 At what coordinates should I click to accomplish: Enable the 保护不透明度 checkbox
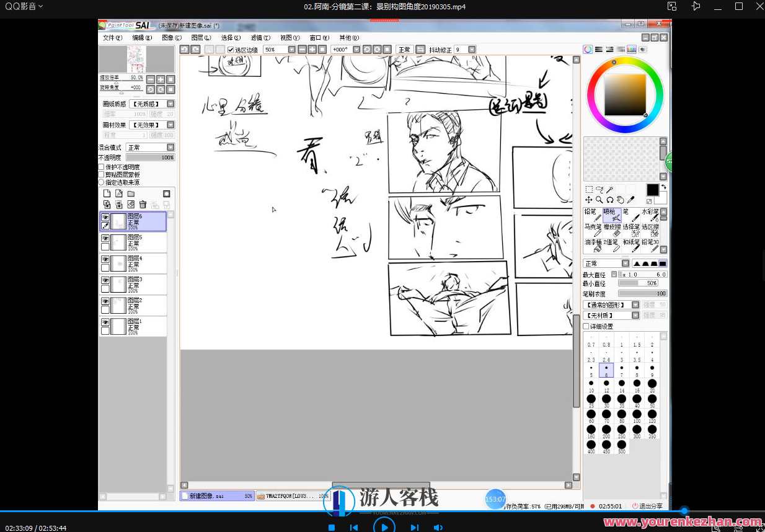[101, 167]
